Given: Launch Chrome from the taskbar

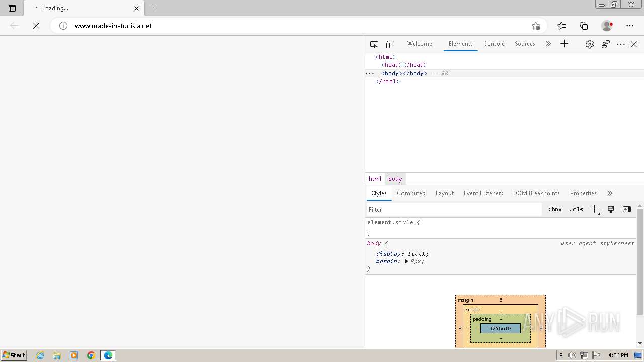Looking at the screenshot, I should tap(91, 355).
